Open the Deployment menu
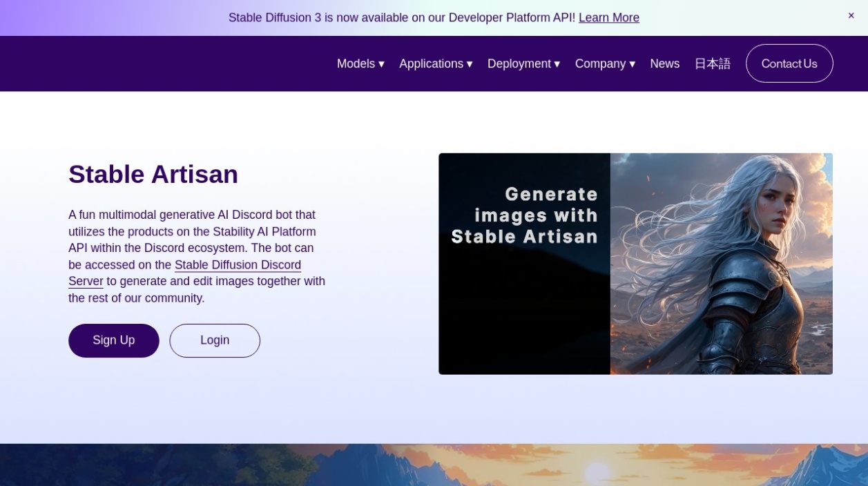The image size is (868, 486). pyautogui.click(x=519, y=64)
